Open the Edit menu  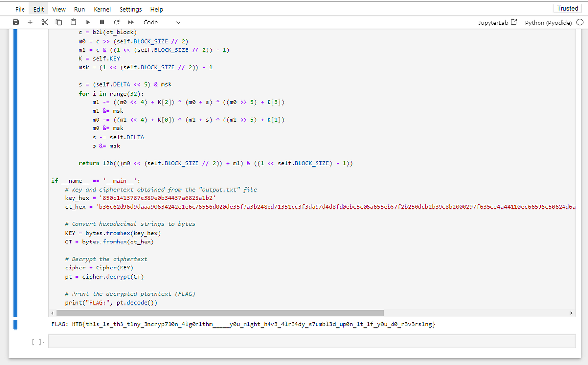coord(39,9)
